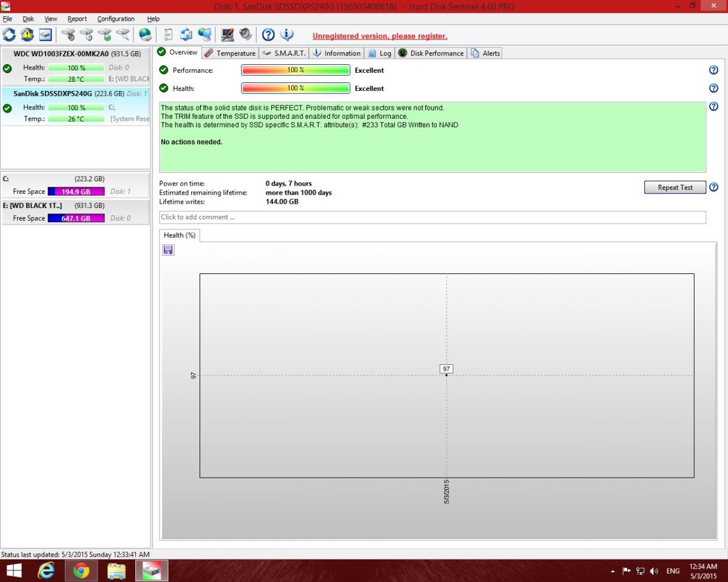The height and width of the screenshot is (582, 728).
Task: Open the File menu
Action: click(x=7, y=19)
